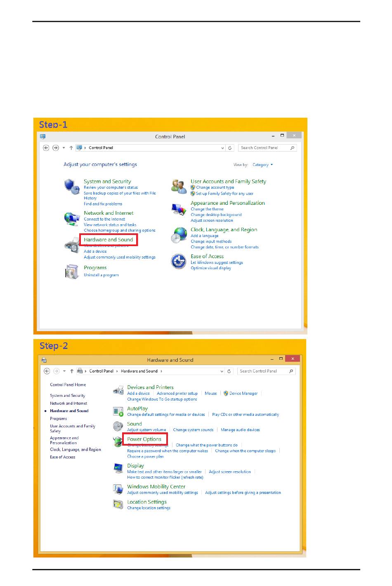Click the Power Options heading link

[144, 439]
